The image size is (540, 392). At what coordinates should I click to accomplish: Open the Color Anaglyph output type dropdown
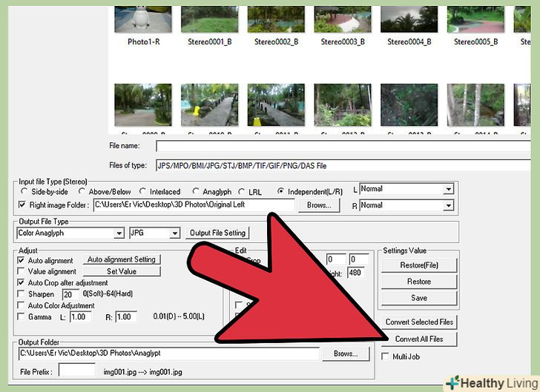pos(70,233)
